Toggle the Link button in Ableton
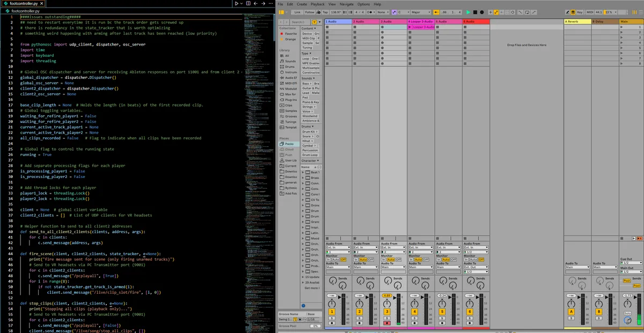The height and width of the screenshot is (333, 644). [297, 12]
